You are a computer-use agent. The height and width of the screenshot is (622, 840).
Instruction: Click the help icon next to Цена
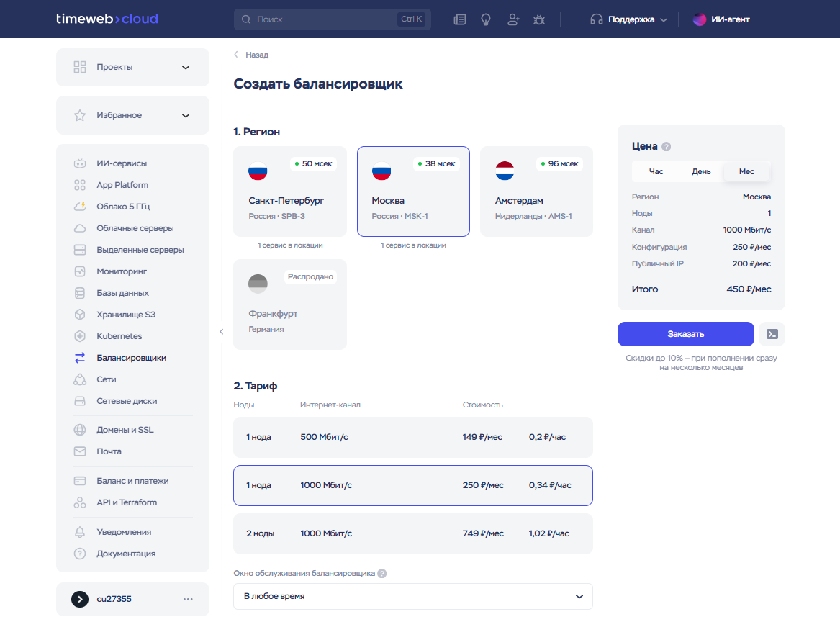[x=666, y=146]
